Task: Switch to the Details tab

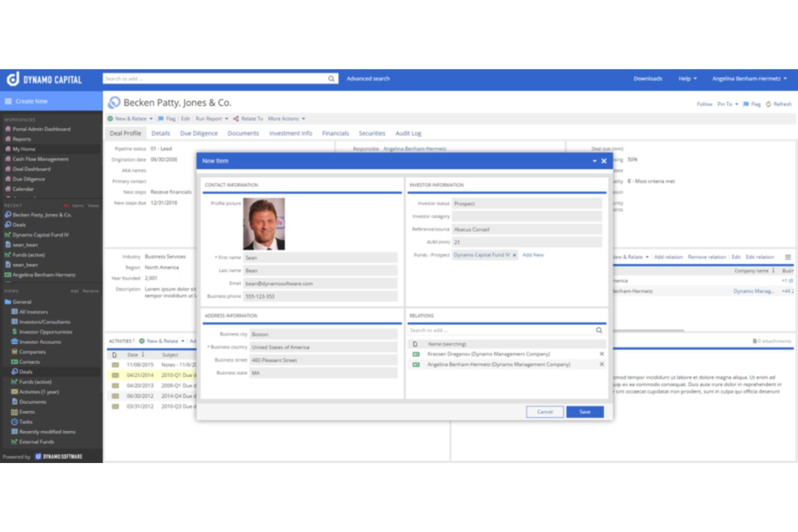Action: pyautogui.click(x=161, y=133)
